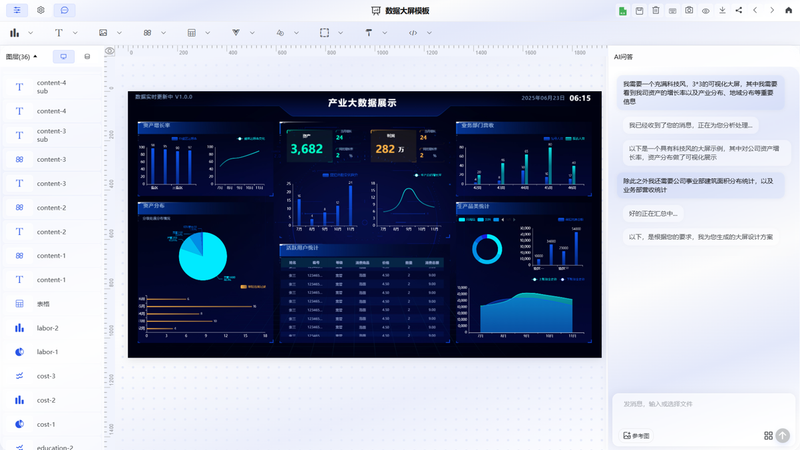
Task: Expand the paint roller tool dropdown arrow
Action: (x=385, y=33)
